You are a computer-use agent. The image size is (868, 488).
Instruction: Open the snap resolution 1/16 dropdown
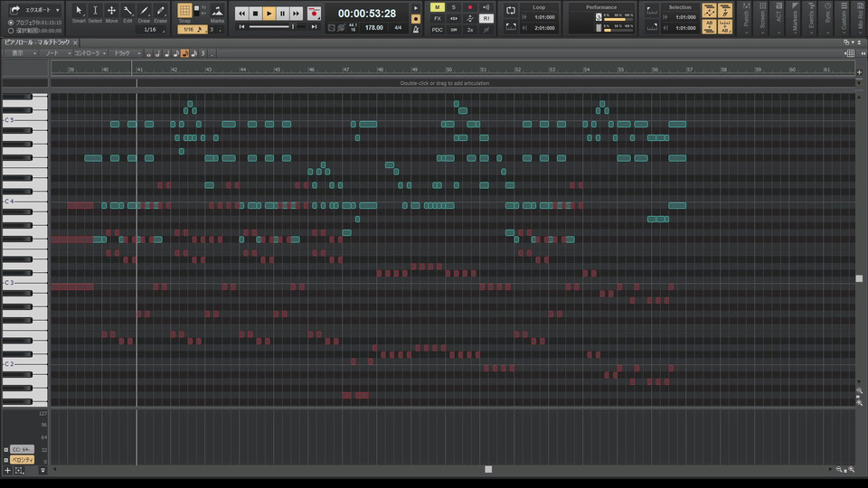point(189,30)
